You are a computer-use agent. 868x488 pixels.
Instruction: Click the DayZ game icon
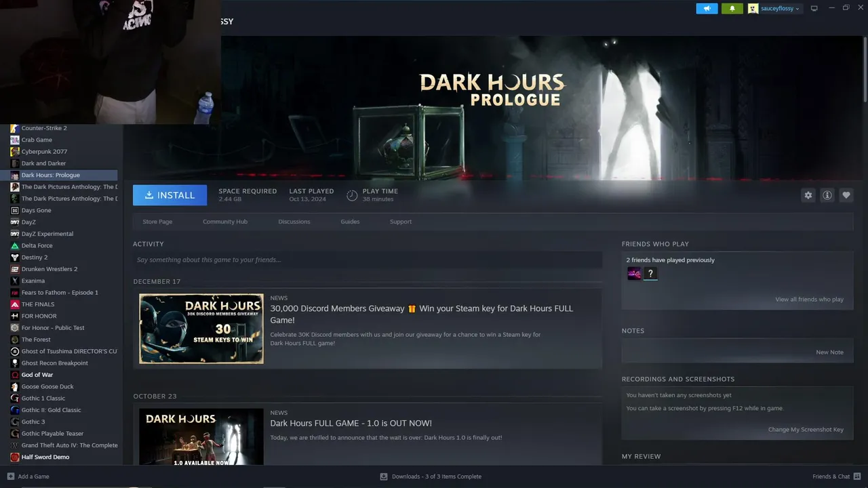(15, 222)
